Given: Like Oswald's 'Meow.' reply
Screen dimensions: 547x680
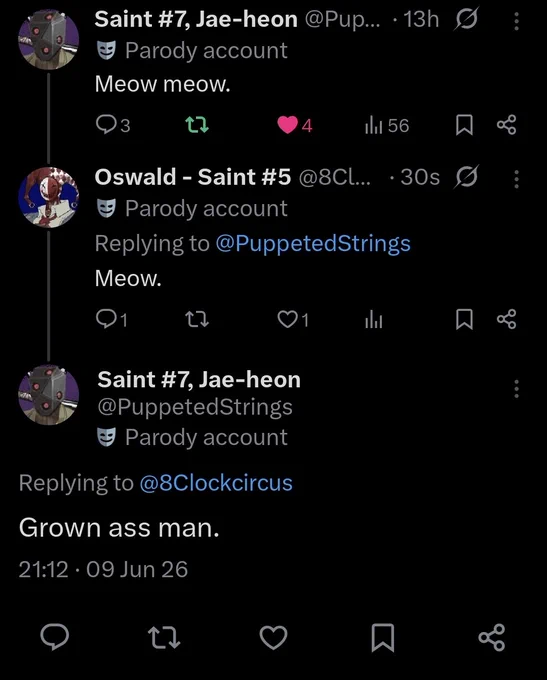Looking at the screenshot, I should point(293,320).
